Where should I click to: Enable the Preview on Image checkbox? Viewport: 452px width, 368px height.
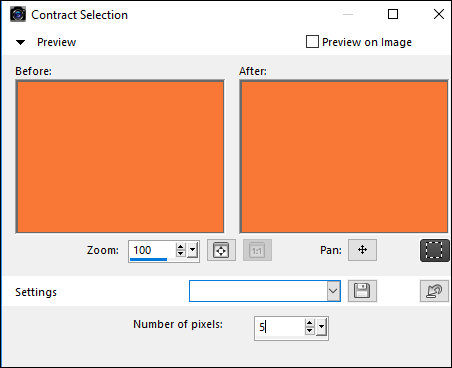(312, 42)
